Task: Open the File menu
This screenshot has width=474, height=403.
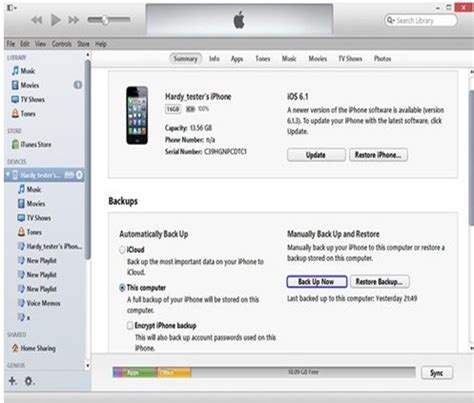Action: pyautogui.click(x=11, y=44)
